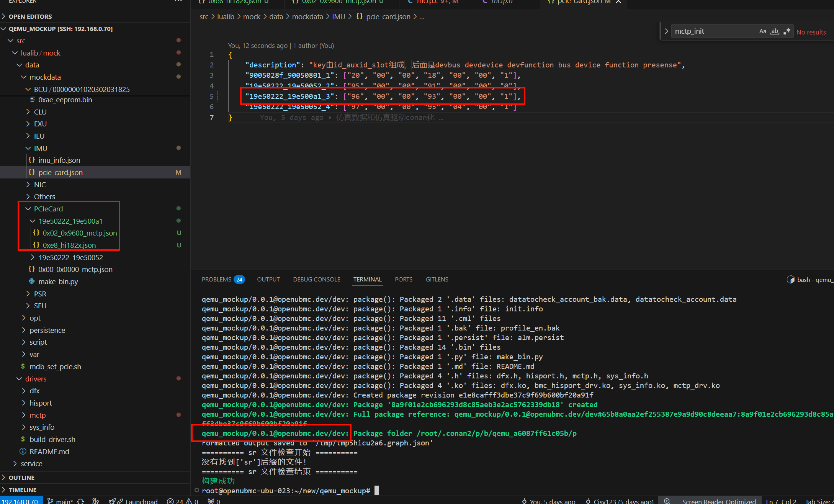Expand the replace toggle arrow in find
Screen dimensions: 834x504
point(666,31)
